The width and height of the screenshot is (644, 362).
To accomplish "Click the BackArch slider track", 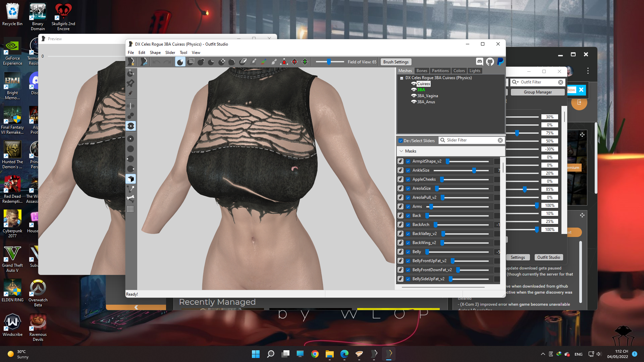I will click(461, 225).
